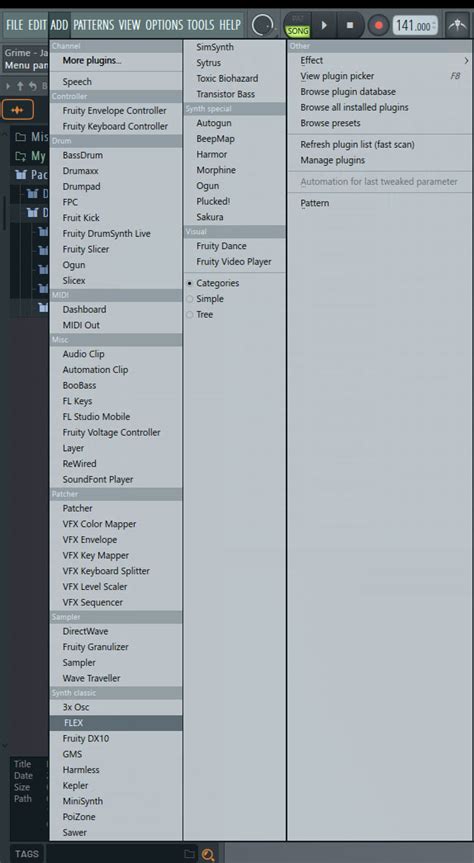
Task: Click the red record button
Action: point(378,25)
